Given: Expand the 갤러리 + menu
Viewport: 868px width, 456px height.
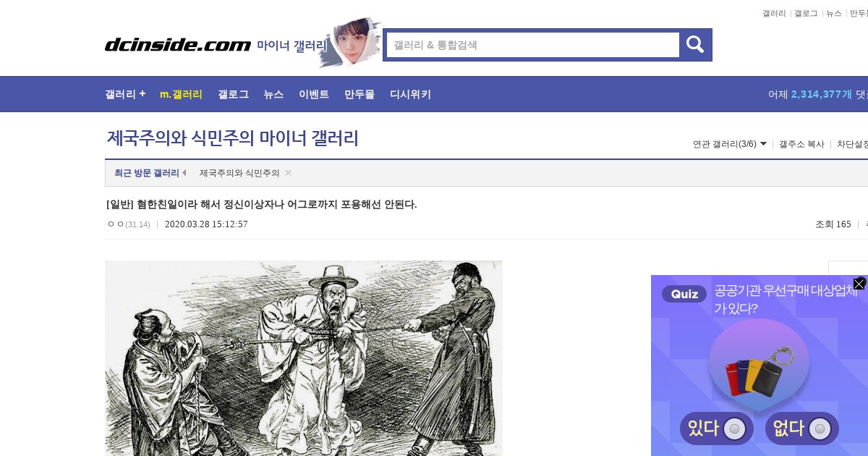Looking at the screenshot, I should click(125, 94).
